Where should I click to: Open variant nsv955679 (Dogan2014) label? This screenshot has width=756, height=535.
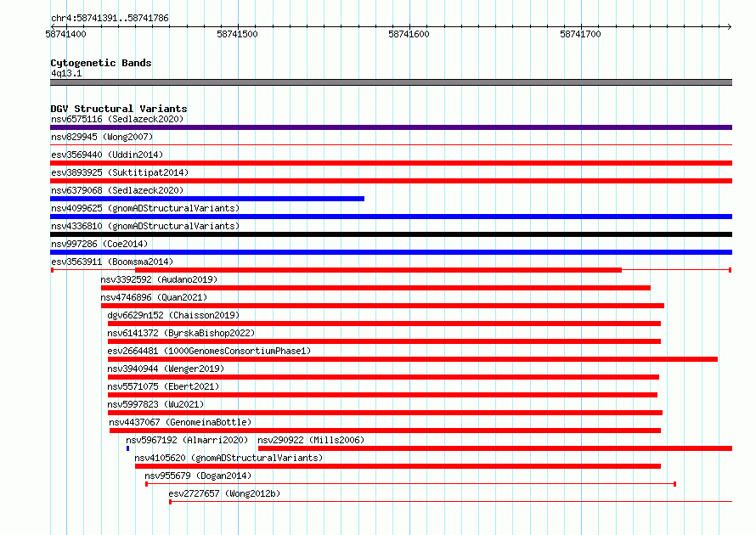click(x=198, y=476)
